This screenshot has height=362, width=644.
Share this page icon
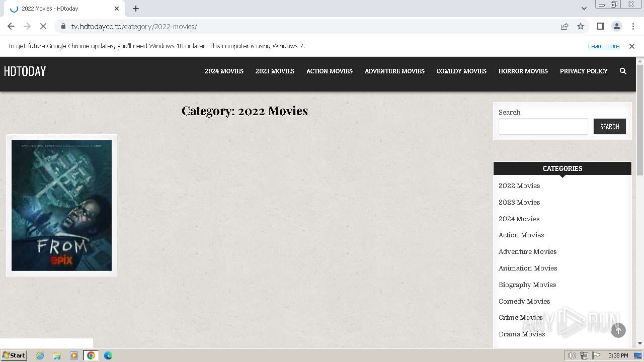(x=565, y=26)
